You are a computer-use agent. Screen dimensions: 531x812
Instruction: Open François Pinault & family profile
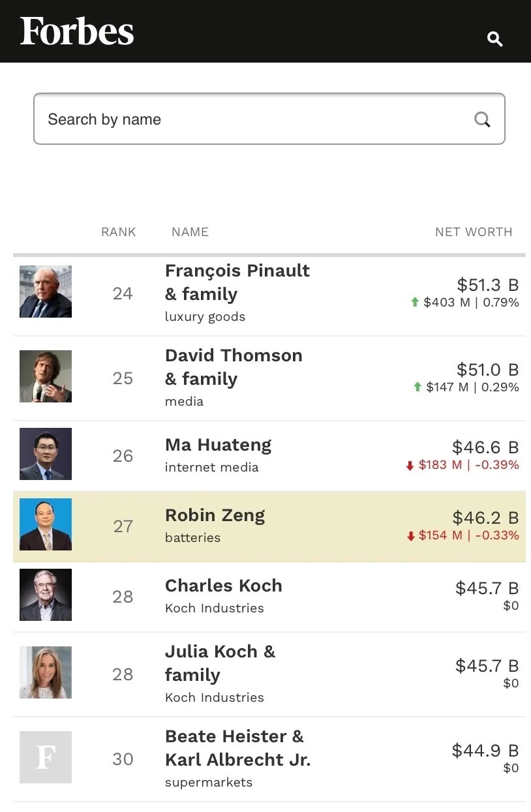(237, 282)
